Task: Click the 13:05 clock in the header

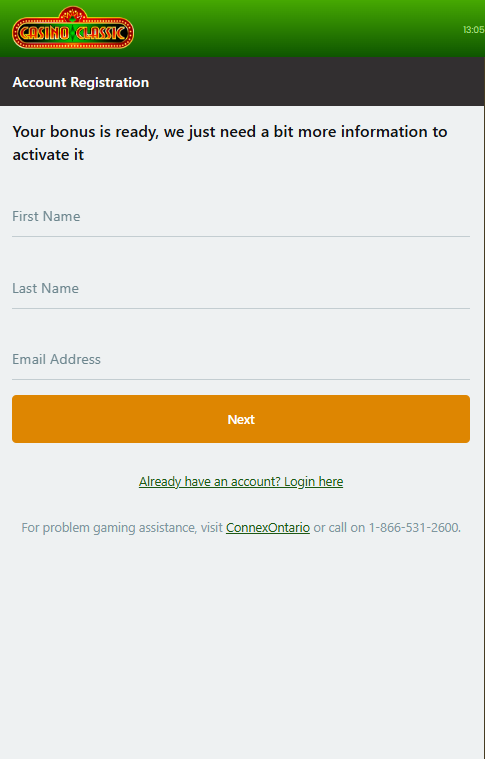Action: click(x=473, y=30)
